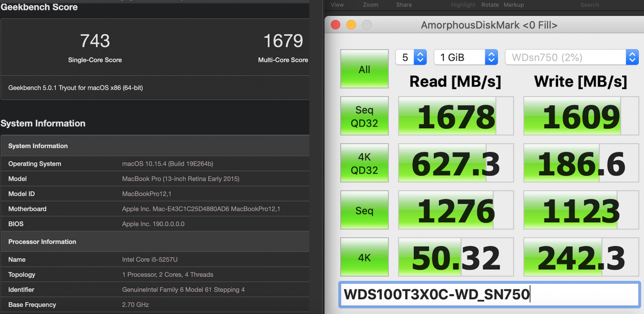The height and width of the screenshot is (314, 644).
Task: Click the 4K write result 242.3
Action: coord(581,257)
